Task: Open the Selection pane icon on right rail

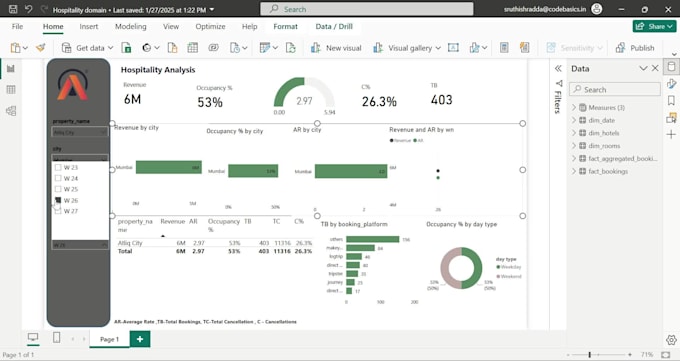Action: [671, 118]
